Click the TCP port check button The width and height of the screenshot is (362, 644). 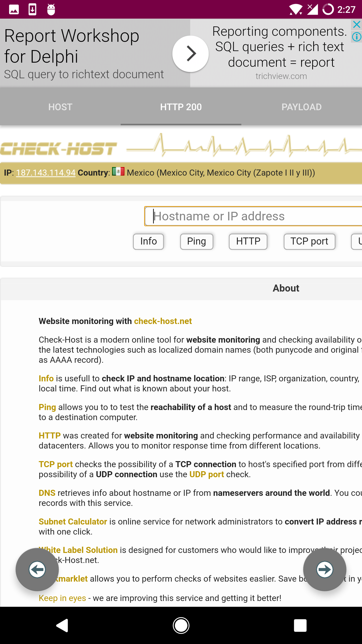309,242
